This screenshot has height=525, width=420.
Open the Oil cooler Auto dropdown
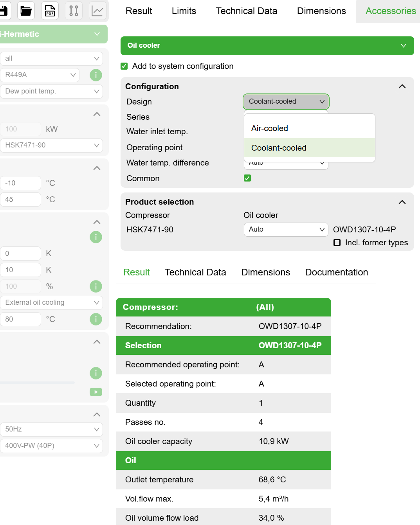click(286, 229)
